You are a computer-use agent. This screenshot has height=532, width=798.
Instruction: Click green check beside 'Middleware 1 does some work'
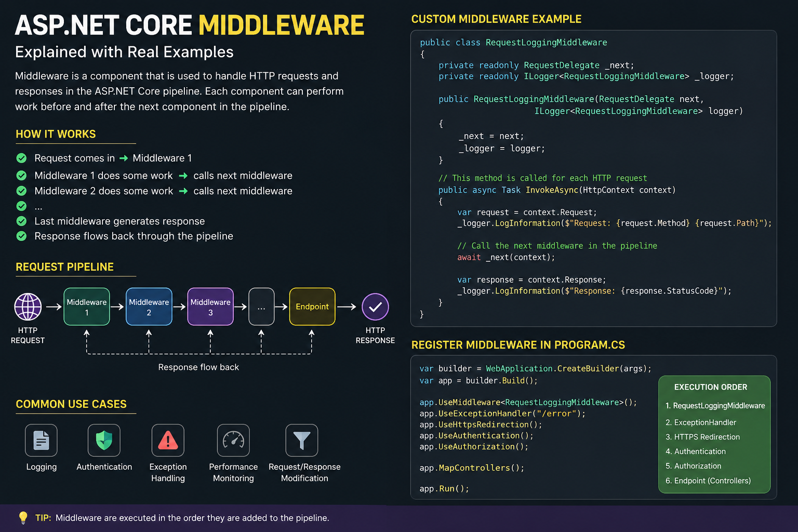pyautogui.click(x=21, y=176)
